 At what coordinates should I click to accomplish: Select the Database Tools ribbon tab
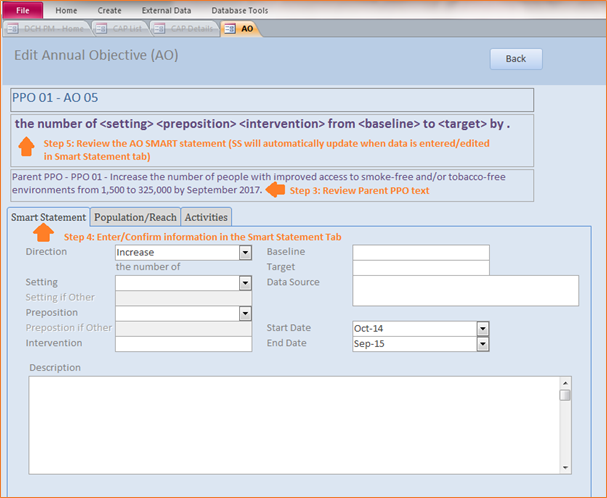240,10
